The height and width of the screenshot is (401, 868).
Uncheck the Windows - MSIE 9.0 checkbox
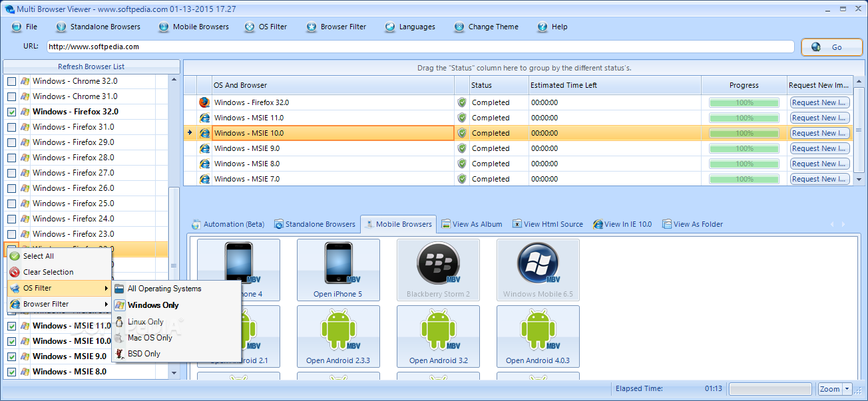pyautogui.click(x=11, y=356)
